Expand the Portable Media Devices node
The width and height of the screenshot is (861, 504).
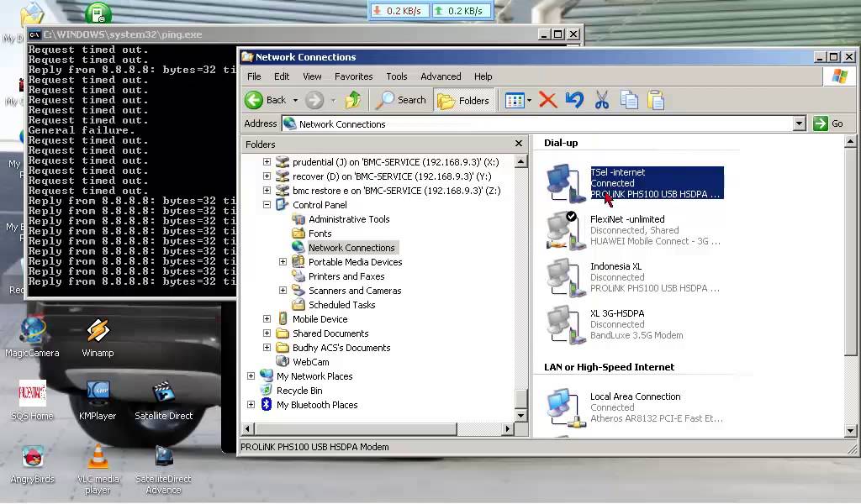point(283,261)
